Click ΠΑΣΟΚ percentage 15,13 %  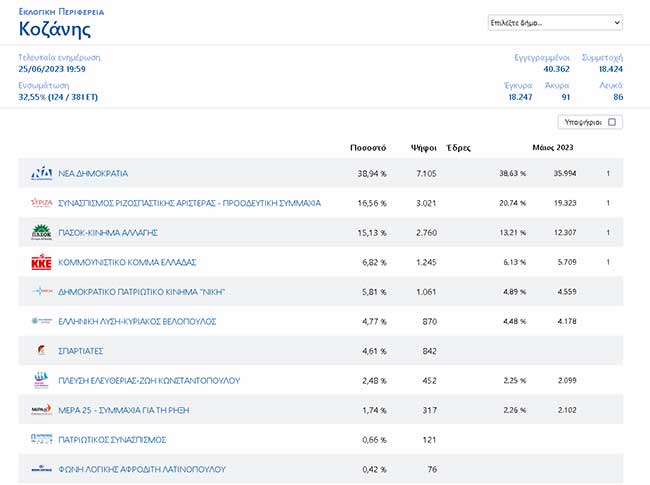tap(372, 233)
